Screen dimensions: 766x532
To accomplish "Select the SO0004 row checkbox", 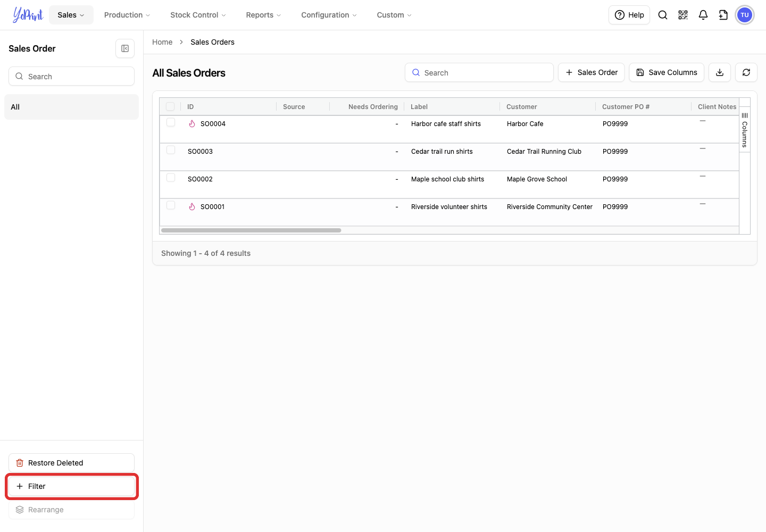I will [x=171, y=122].
